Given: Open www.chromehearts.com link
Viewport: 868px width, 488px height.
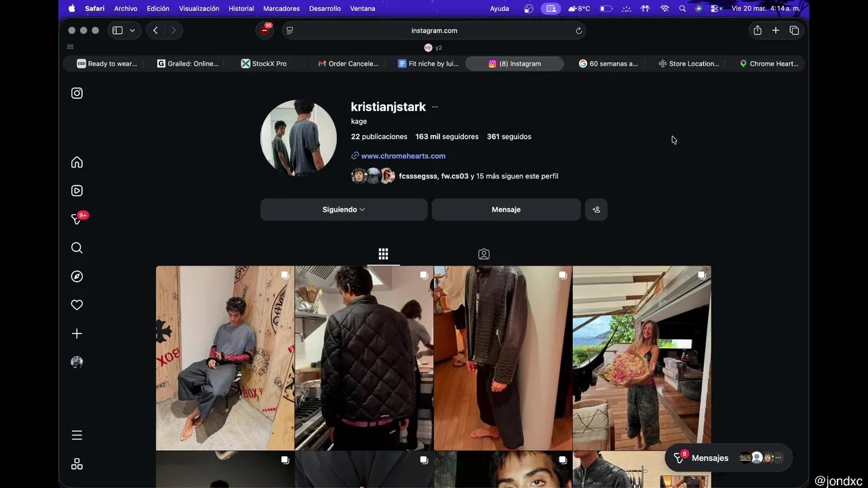Looking at the screenshot, I should 403,156.
